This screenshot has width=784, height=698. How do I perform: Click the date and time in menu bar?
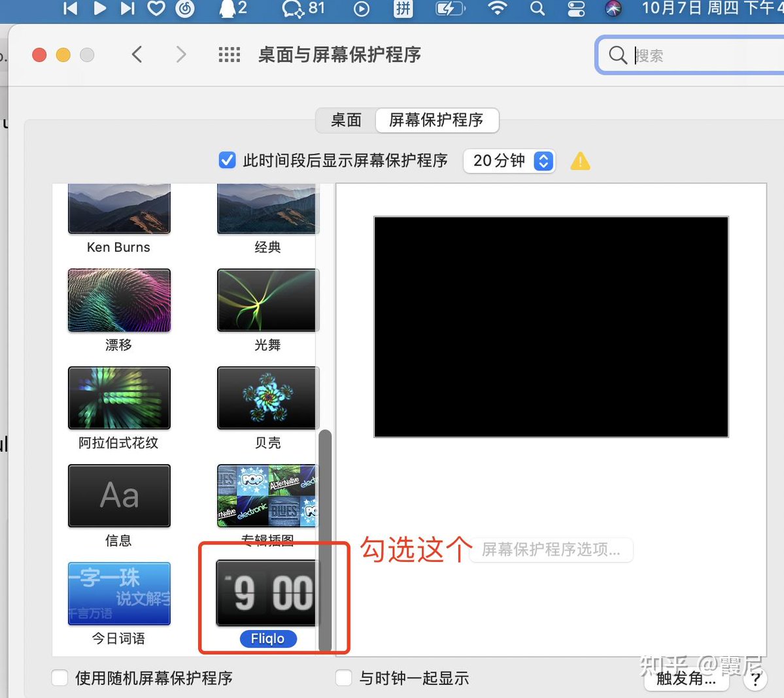713,8
